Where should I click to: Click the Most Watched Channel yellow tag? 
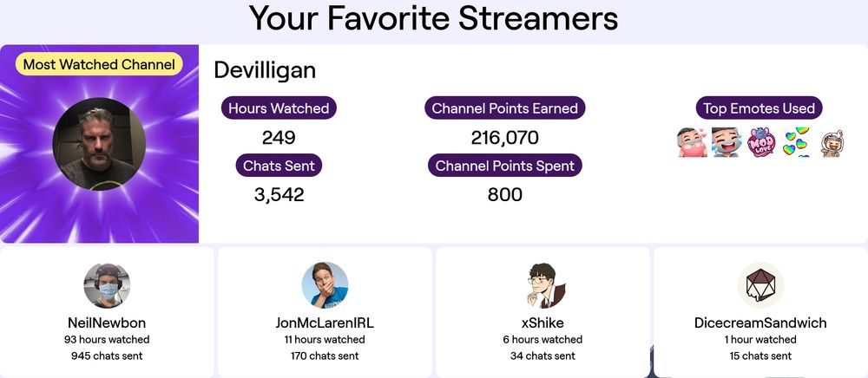[99, 64]
